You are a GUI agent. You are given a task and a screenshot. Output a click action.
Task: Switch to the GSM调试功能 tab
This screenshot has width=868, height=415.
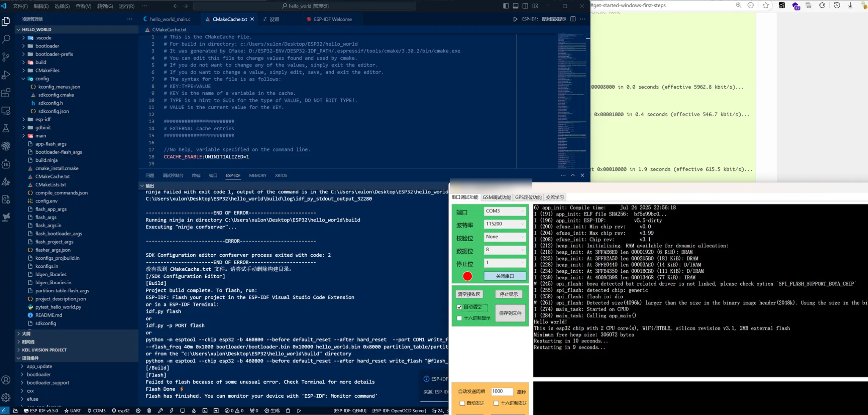(496, 197)
